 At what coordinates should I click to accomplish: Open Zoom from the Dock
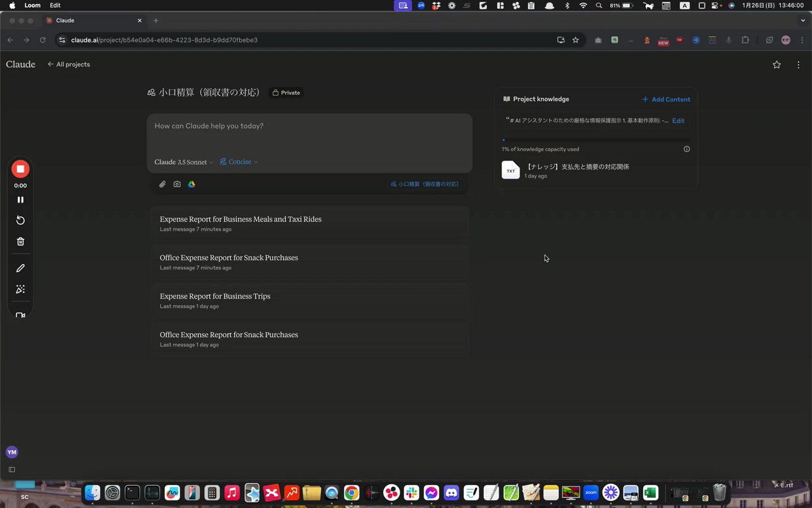(591, 492)
